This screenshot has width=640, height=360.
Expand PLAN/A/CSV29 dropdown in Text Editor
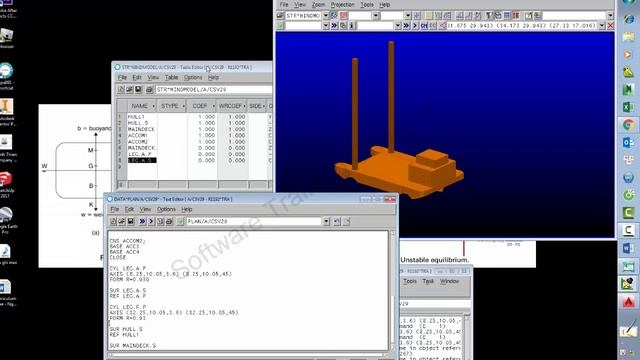pos(326,221)
